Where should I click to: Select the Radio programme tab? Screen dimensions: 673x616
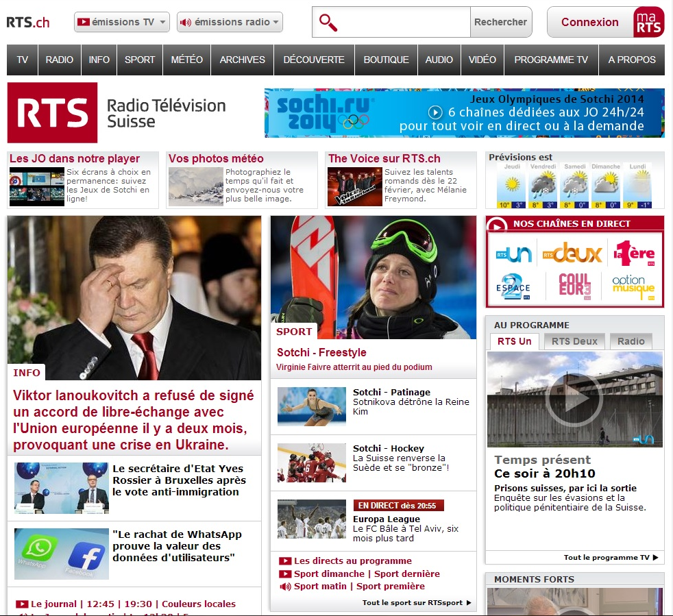tap(631, 341)
